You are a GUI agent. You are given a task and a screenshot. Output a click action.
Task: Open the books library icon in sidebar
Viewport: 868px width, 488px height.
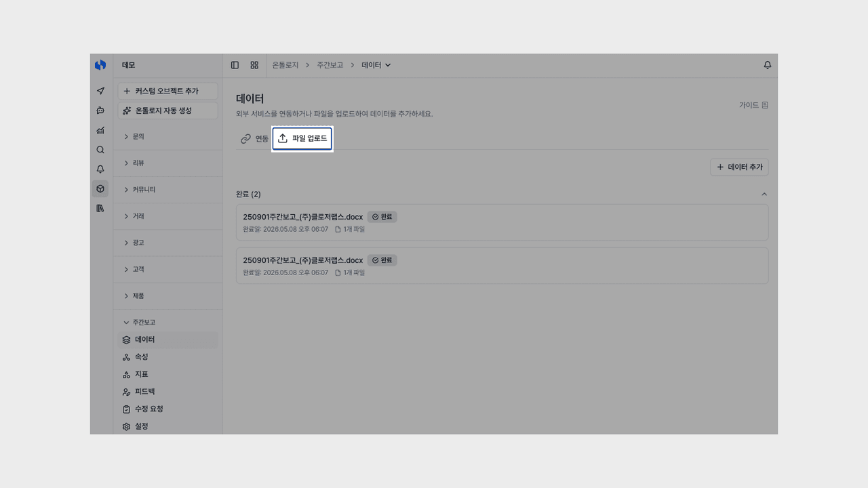pyautogui.click(x=100, y=209)
